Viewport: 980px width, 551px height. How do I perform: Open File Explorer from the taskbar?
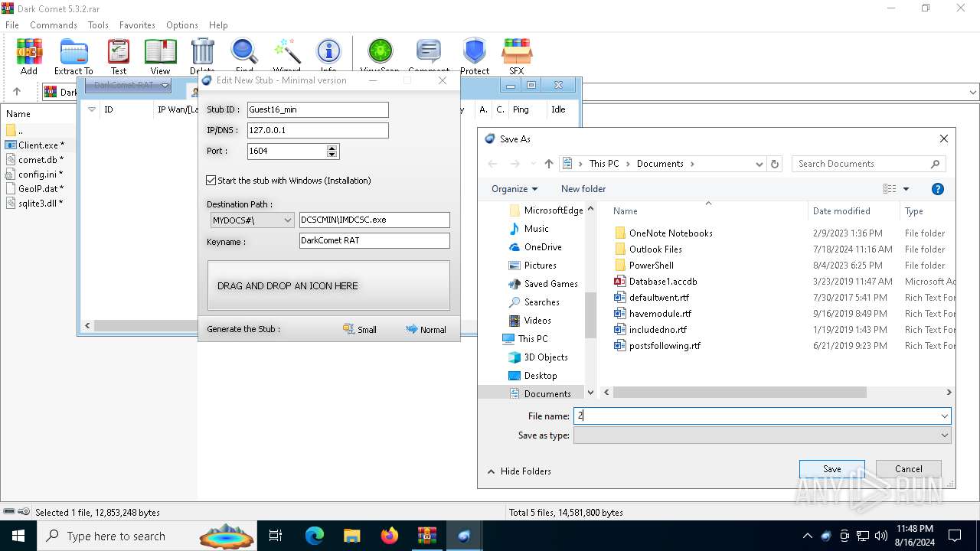[352, 536]
